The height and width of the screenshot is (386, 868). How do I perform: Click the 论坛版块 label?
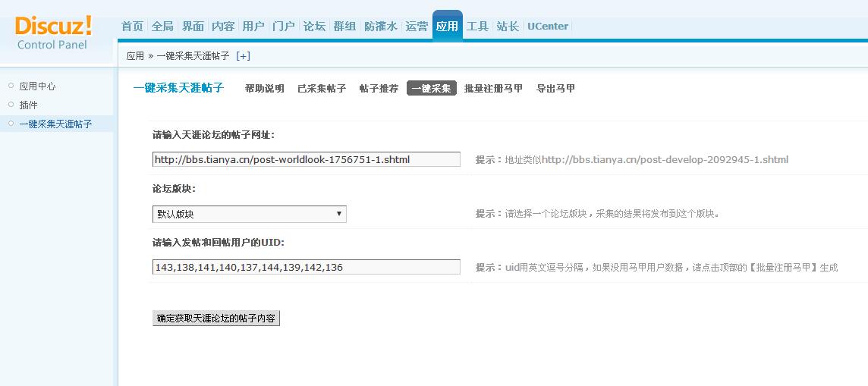pyautogui.click(x=174, y=189)
